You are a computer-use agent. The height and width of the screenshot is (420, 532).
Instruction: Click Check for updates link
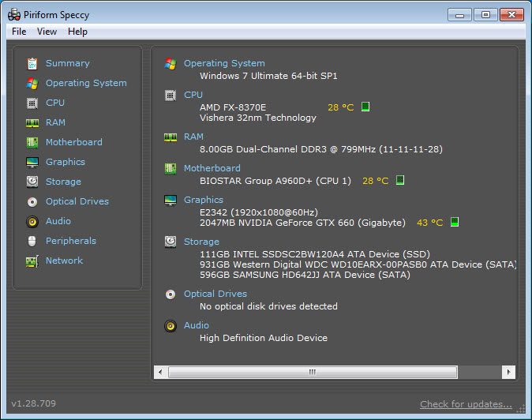coord(466,404)
